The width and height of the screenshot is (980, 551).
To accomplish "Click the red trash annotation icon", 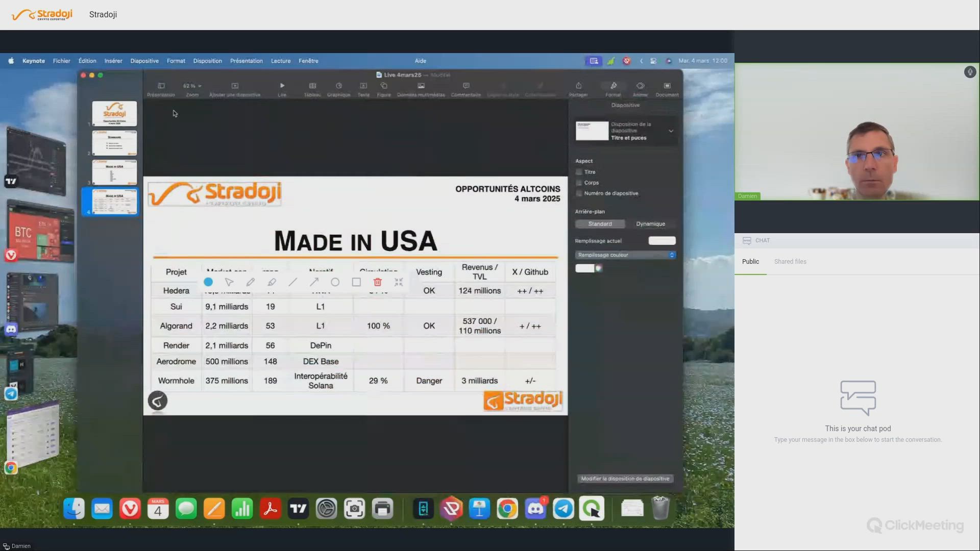I will tap(378, 282).
